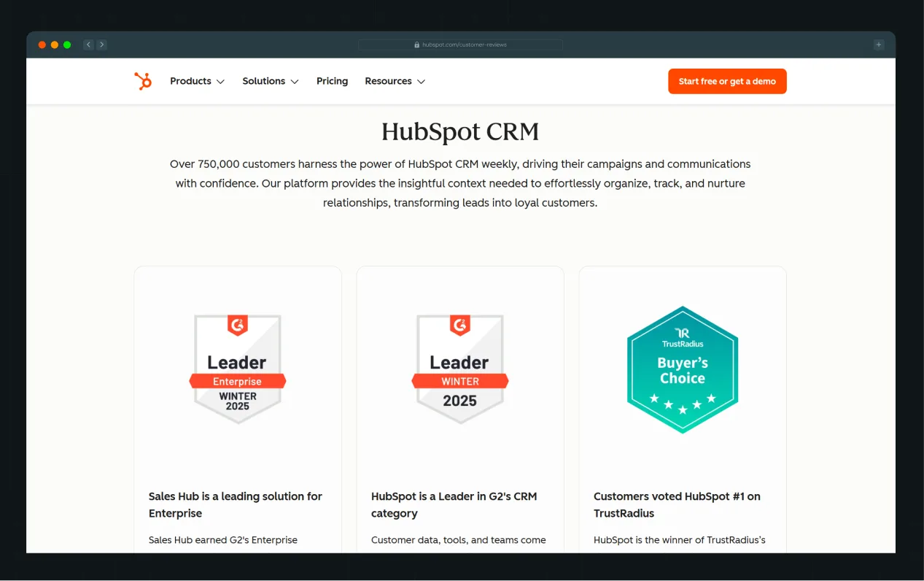This screenshot has width=924, height=581.
Task: Click the HubSpot sprocket logo
Action: (x=143, y=81)
